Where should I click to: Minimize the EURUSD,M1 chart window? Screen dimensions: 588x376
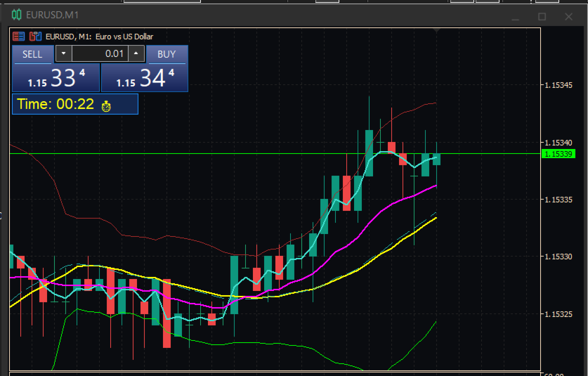point(515,18)
